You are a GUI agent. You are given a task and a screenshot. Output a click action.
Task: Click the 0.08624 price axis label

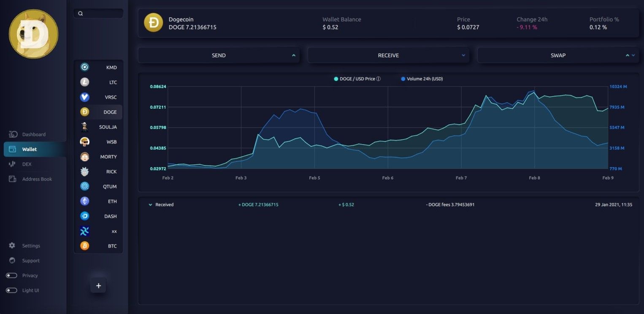pyautogui.click(x=158, y=87)
